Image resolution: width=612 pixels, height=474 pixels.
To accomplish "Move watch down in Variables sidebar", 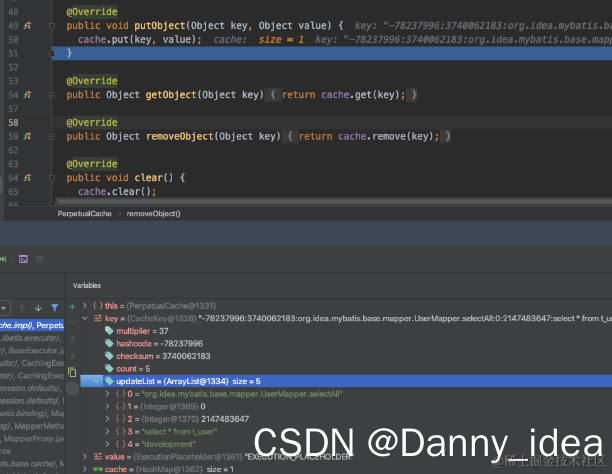I will coord(72,356).
